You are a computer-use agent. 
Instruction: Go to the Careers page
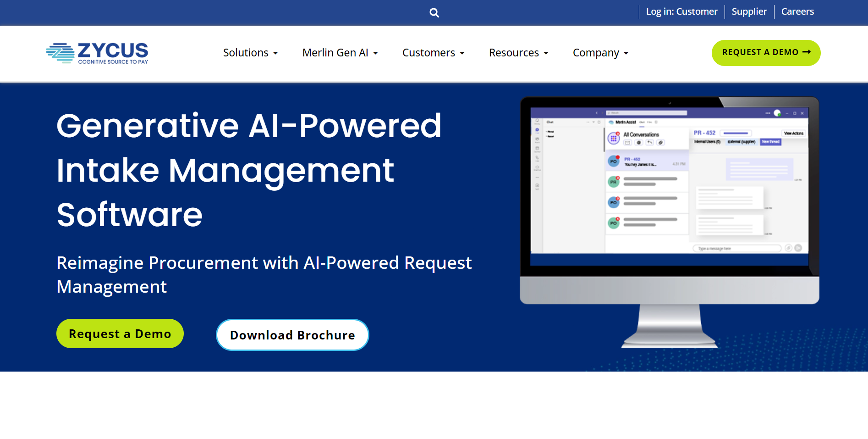797,11
